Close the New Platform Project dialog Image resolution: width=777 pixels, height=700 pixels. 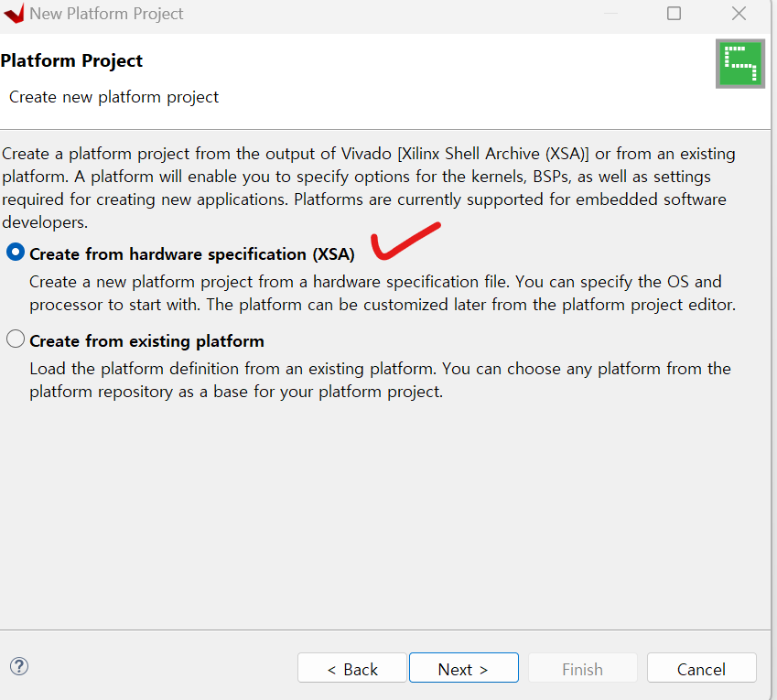pos(739,14)
